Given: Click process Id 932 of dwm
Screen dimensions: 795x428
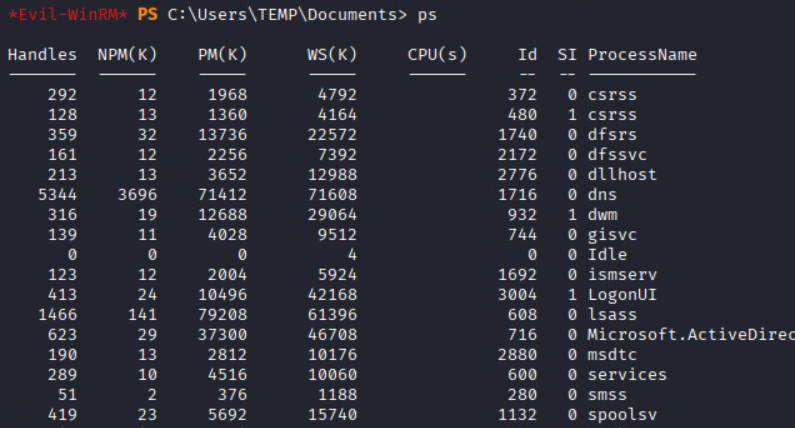Looking at the screenshot, I should pos(522,215).
